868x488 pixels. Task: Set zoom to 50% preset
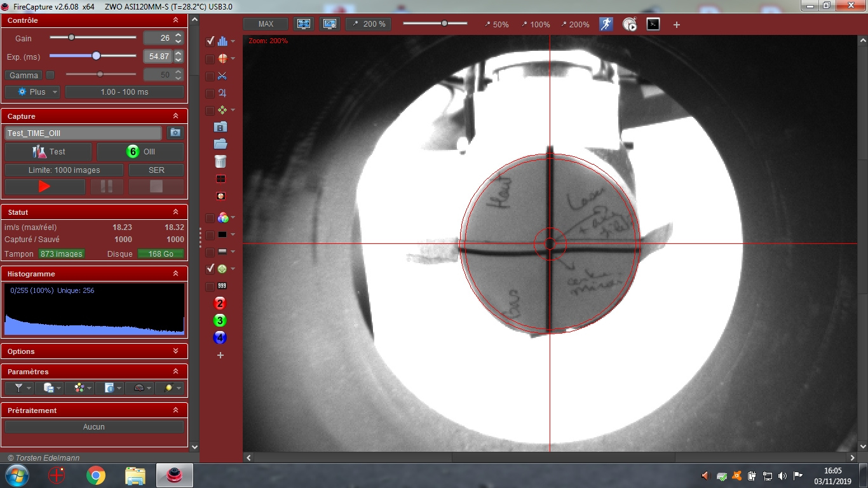tap(496, 24)
